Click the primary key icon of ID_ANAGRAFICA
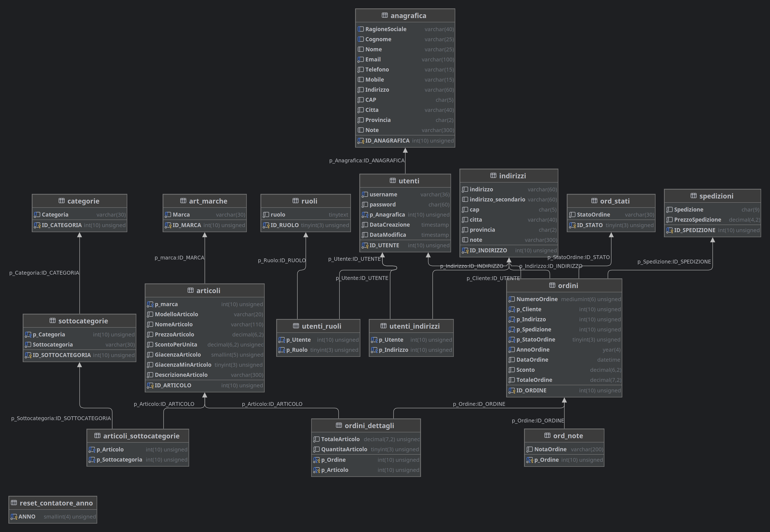The width and height of the screenshot is (770, 532). click(361, 141)
